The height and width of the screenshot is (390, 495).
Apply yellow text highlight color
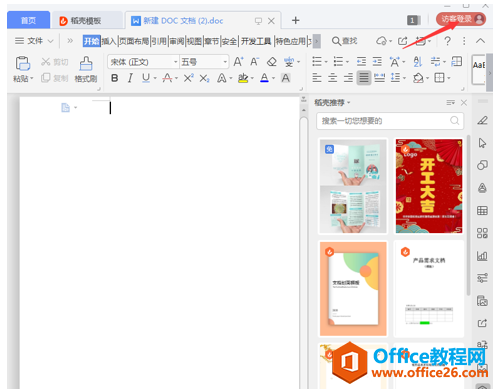click(x=243, y=78)
